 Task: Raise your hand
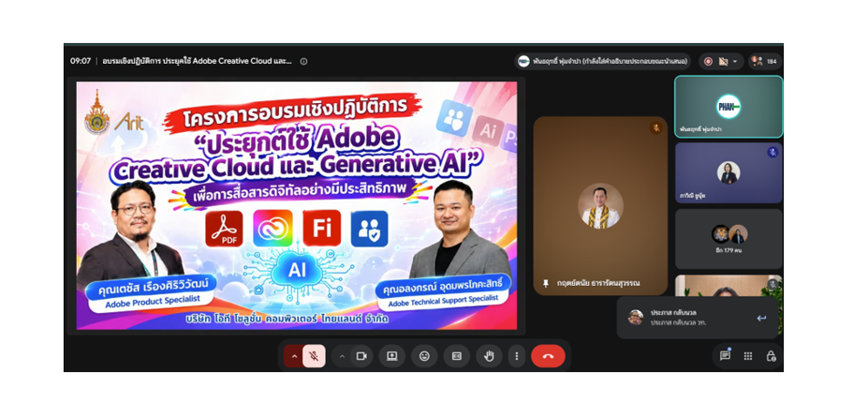[489, 356]
